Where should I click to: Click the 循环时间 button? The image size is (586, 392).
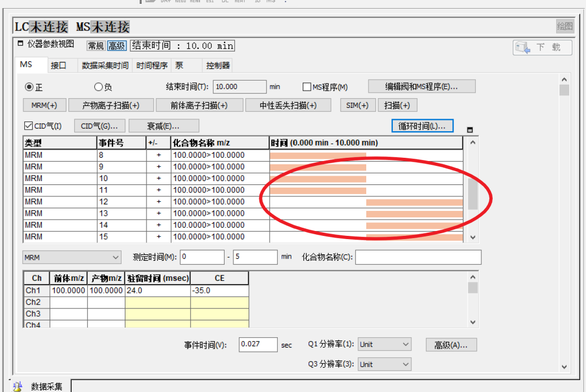click(422, 126)
